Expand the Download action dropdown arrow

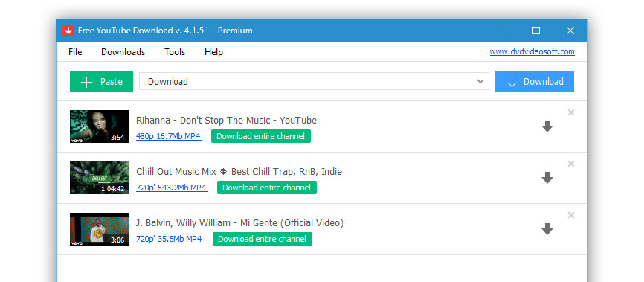pyautogui.click(x=480, y=81)
